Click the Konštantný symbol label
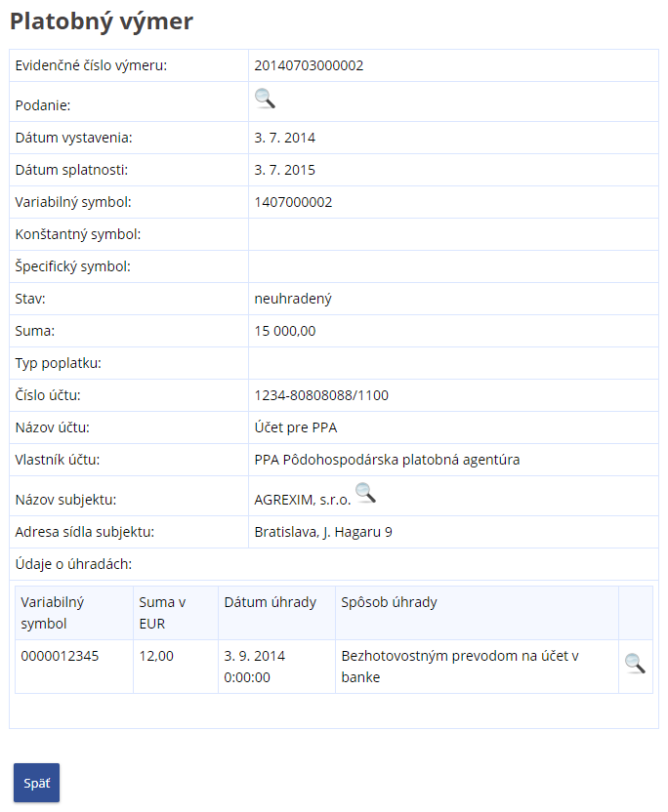Image resolution: width=668 pixels, height=812 pixels. point(78,234)
